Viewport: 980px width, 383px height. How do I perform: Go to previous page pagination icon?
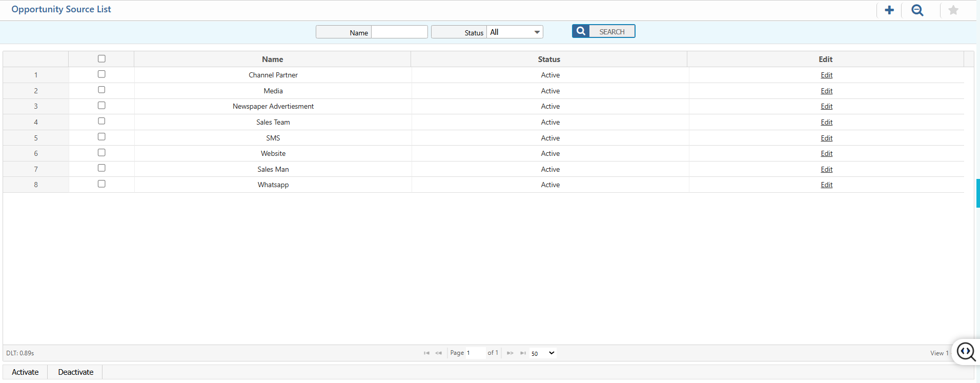point(439,353)
